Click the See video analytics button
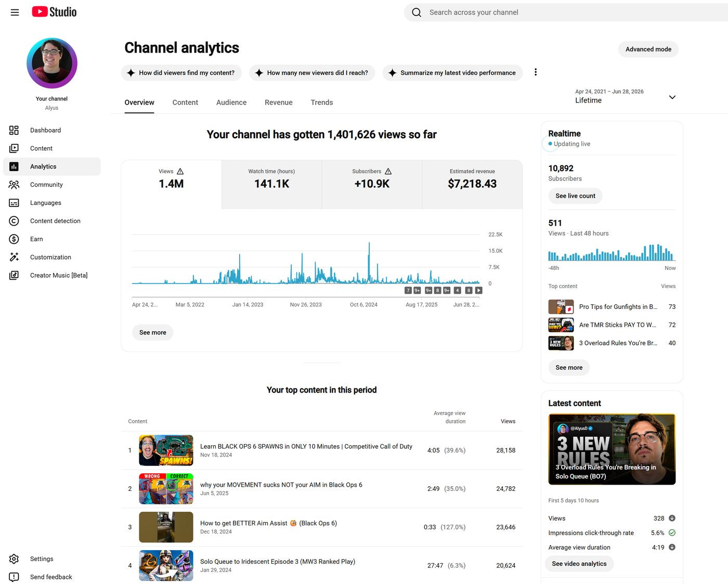Viewport: 728px width, 584px height. [579, 564]
